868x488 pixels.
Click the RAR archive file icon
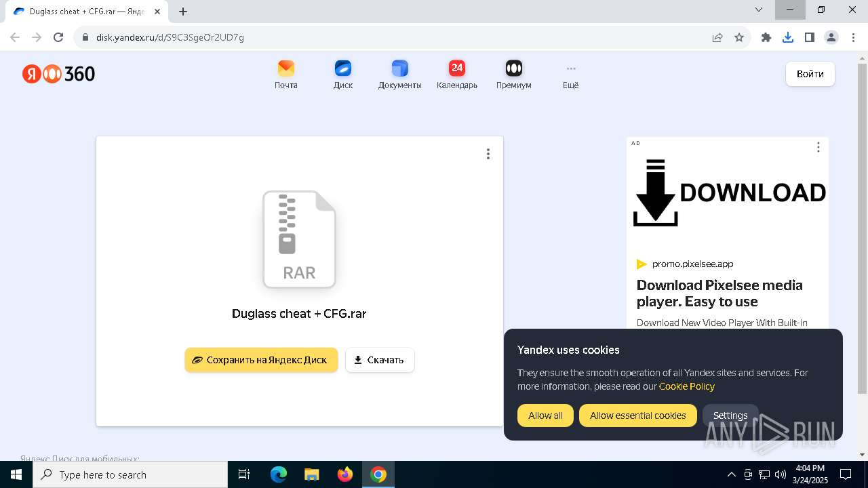[x=299, y=239]
